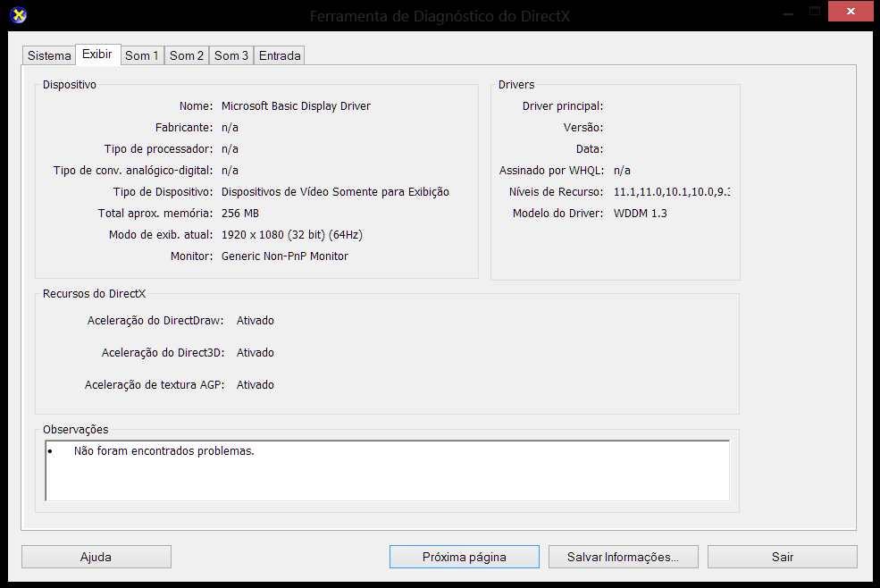Click the Versão label in Drivers
The width and height of the screenshot is (880, 588).
pos(583,128)
